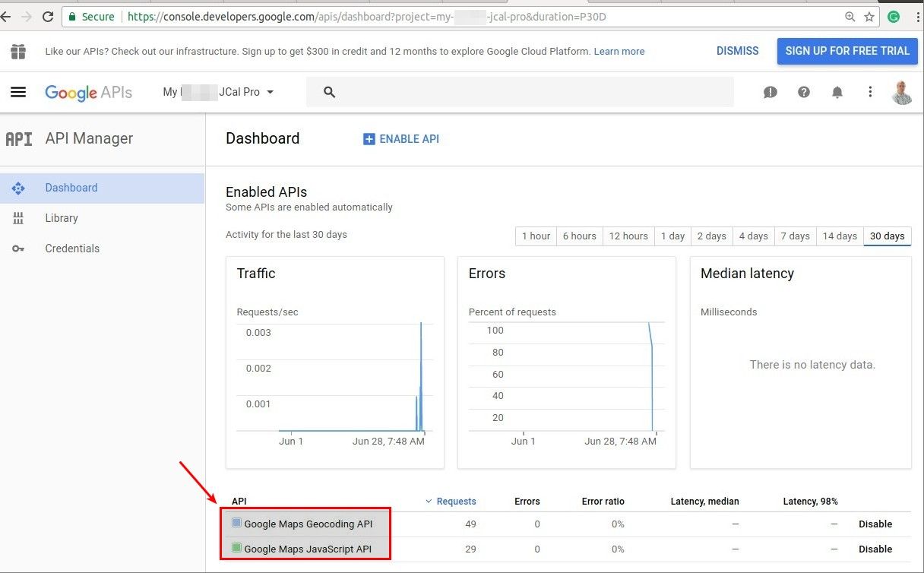
Task: Click the zoom icon in address bar
Action: (x=850, y=16)
